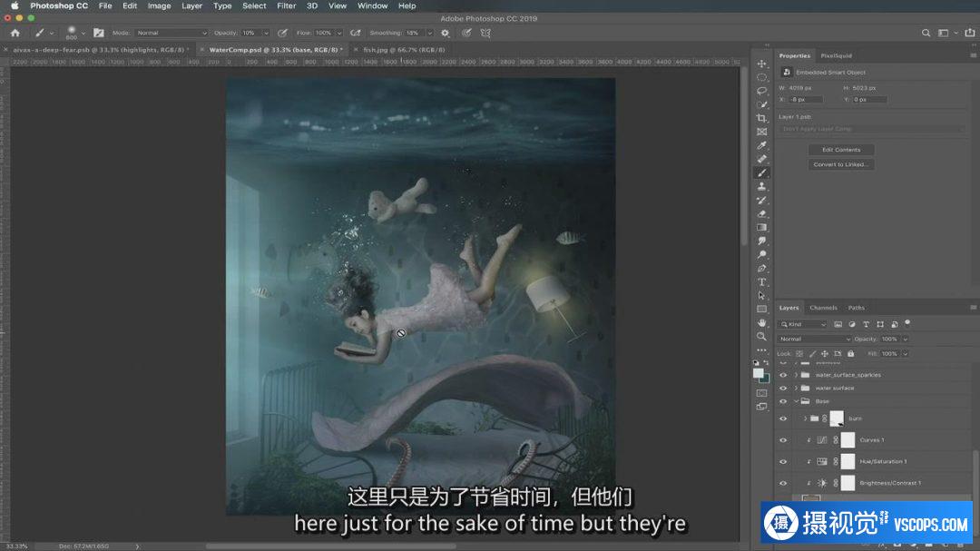Image resolution: width=980 pixels, height=551 pixels.
Task: Click the background color swatch
Action: coord(764,379)
